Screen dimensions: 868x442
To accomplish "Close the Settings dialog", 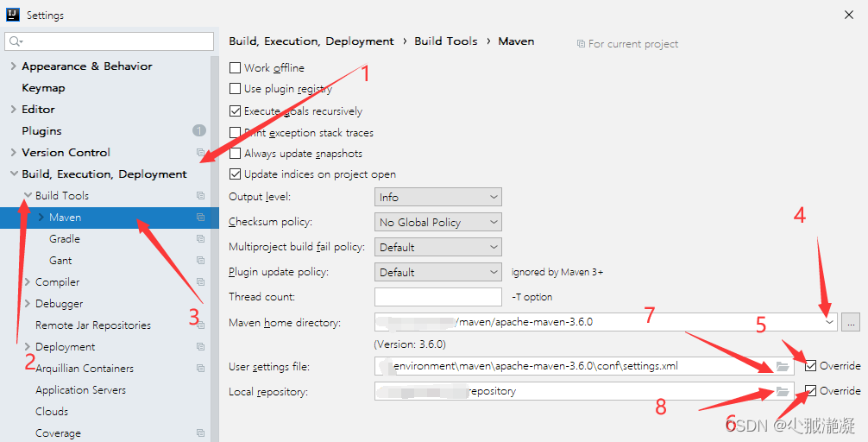I will [849, 15].
